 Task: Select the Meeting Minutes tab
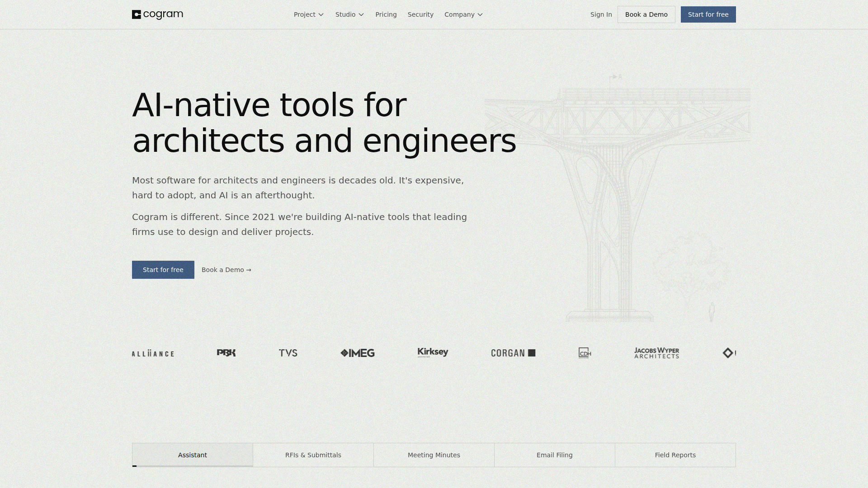click(434, 455)
